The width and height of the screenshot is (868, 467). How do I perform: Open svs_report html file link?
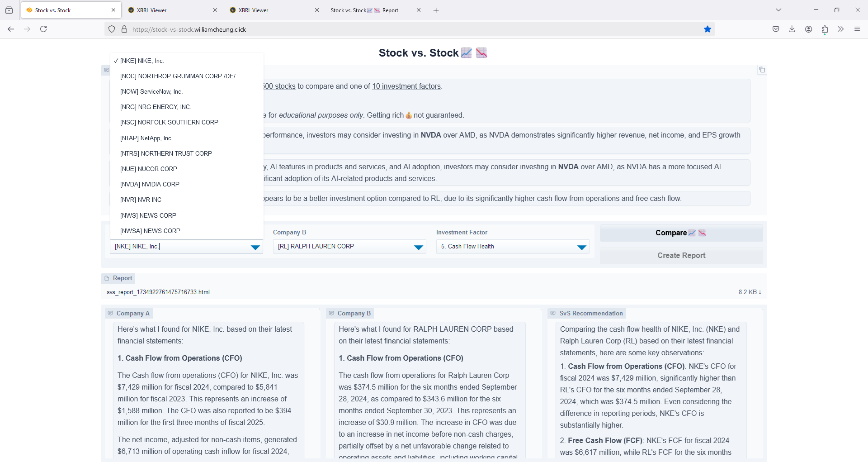[x=158, y=292]
